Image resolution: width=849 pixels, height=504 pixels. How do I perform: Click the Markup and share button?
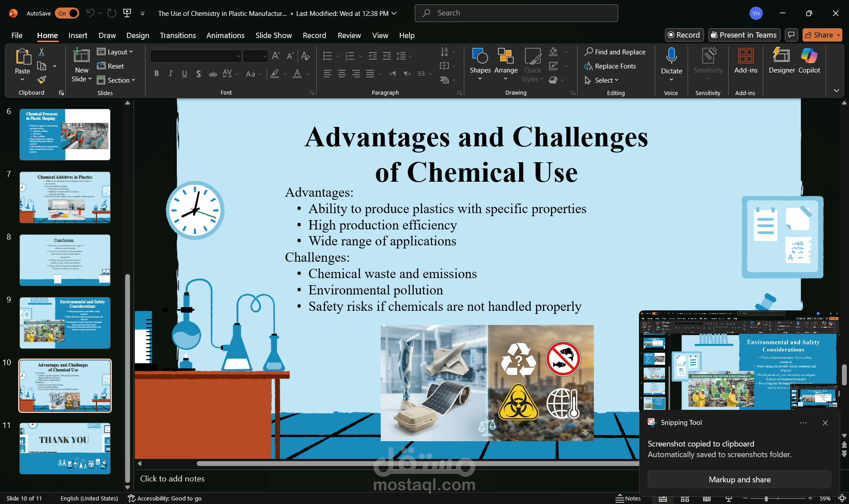pos(739,480)
